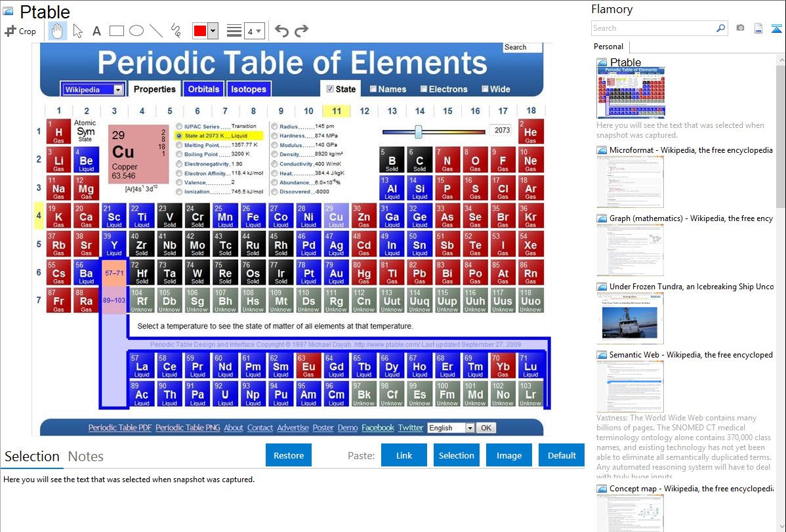Open the Under Frozen Tundra snapshot thumbnail
This screenshot has height=532, width=786.
click(630, 318)
